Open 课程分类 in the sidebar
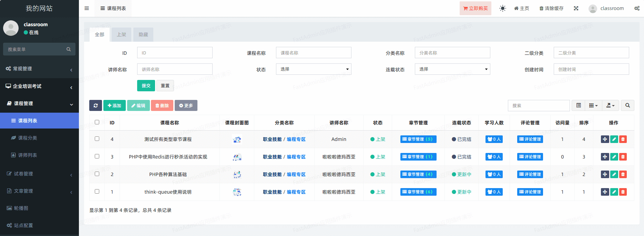The height and width of the screenshot is (236, 644). [28, 138]
